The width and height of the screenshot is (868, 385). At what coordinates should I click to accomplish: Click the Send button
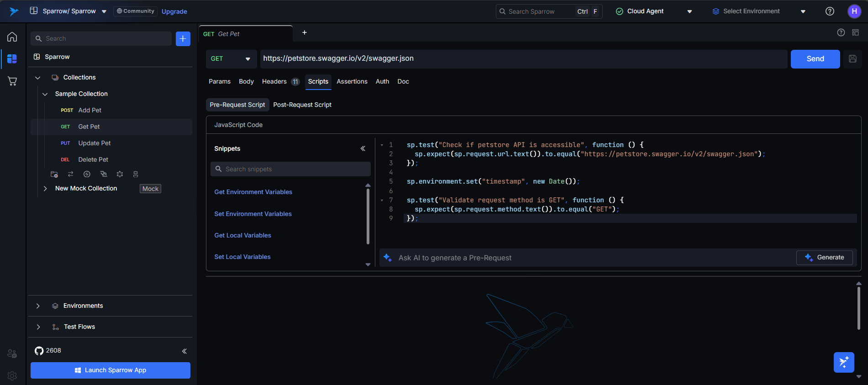pos(815,59)
